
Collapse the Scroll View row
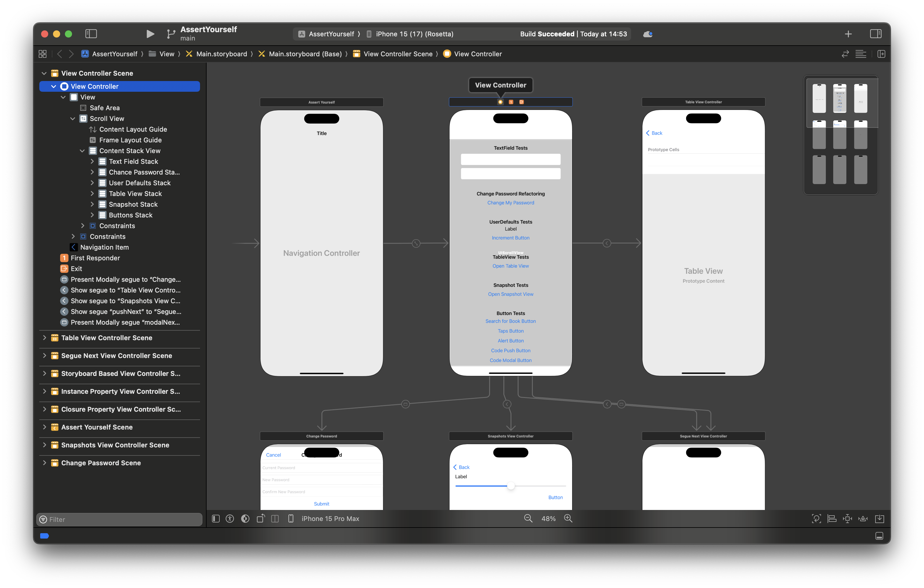click(x=73, y=119)
